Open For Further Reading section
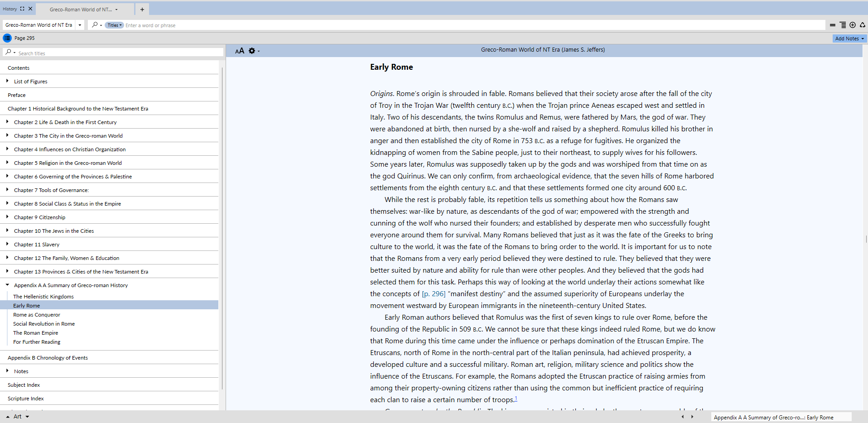Viewport: 868px width, 423px height. click(x=37, y=342)
